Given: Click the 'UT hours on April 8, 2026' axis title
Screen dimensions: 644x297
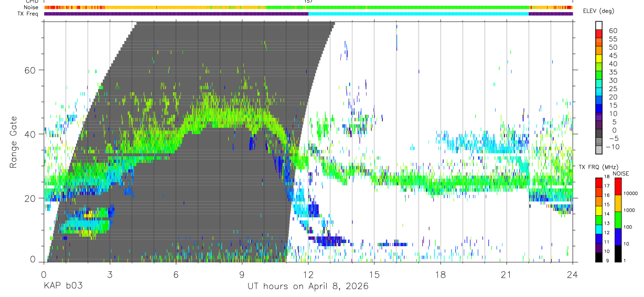Looking at the screenshot, I should [308, 286].
